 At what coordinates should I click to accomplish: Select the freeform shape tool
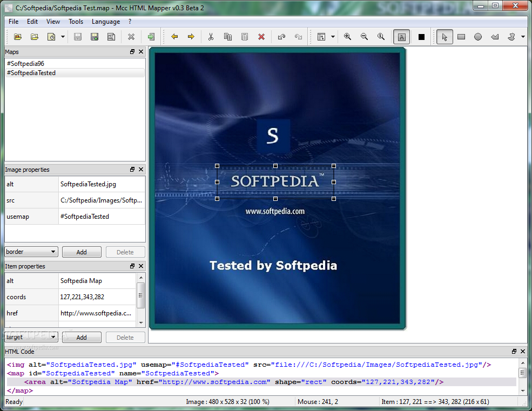click(x=511, y=37)
